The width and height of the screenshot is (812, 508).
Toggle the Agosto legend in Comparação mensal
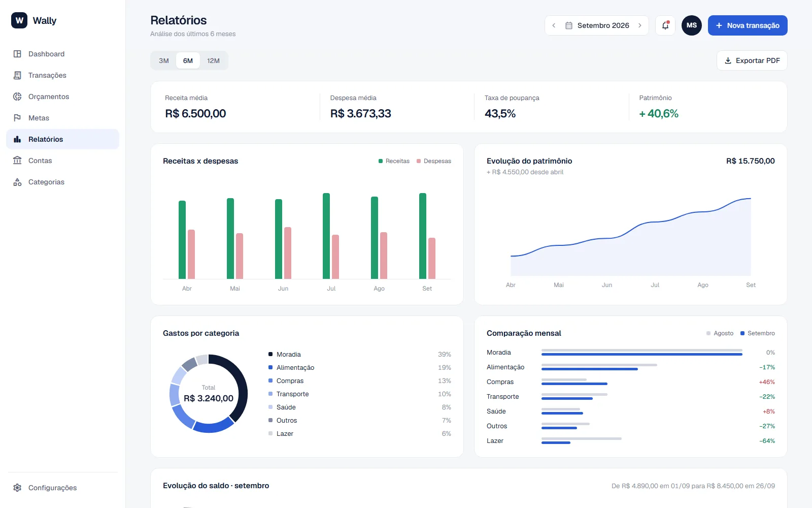[720, 333]
